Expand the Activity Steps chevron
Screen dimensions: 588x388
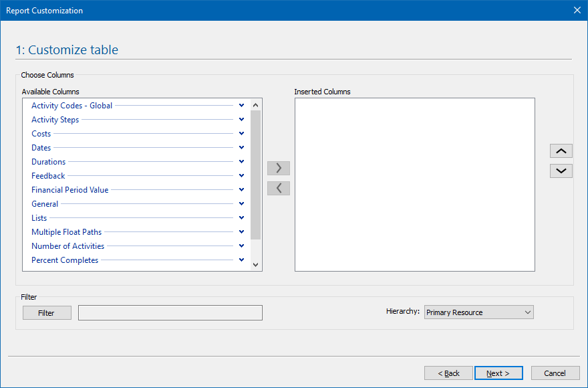(241, 120)
